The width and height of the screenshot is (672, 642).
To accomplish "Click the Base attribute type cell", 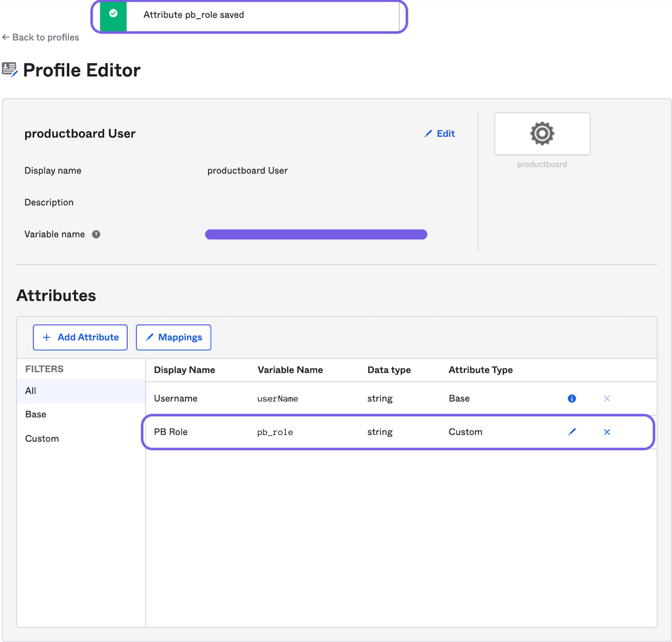I will tap(459, 398).
